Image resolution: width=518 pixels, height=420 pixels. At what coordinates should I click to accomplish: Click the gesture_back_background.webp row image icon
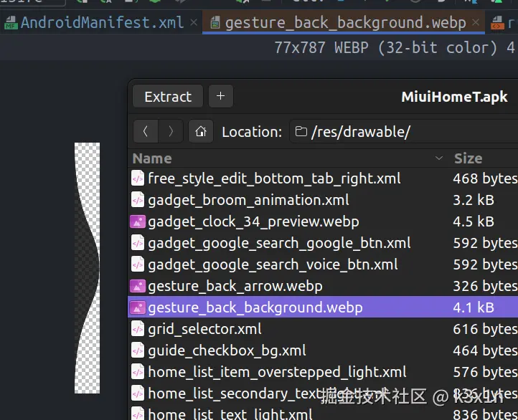[138, 307]
